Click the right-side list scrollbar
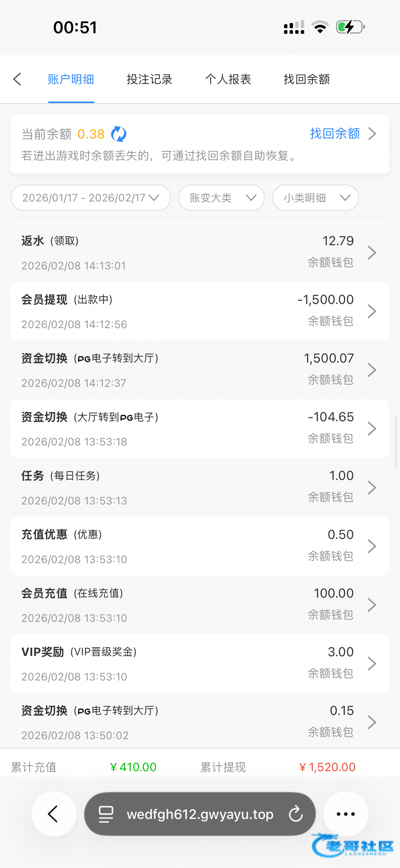 (396, 442)
